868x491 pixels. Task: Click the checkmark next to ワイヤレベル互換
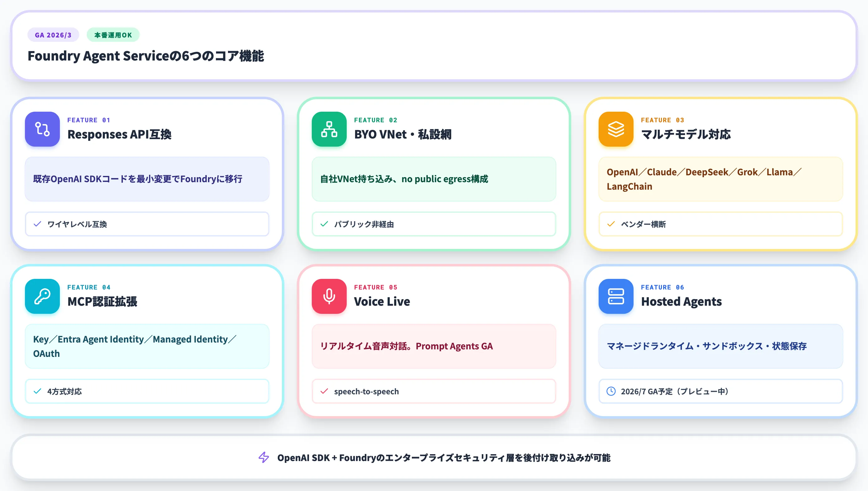[x=37, y=224]
